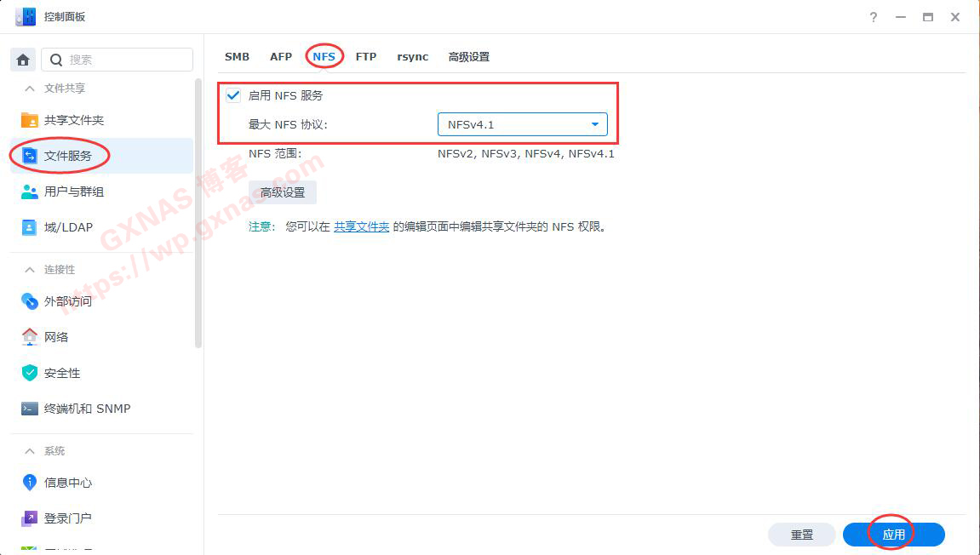
Task: Open 外部访问 external access icon
Action: (30, 301)
